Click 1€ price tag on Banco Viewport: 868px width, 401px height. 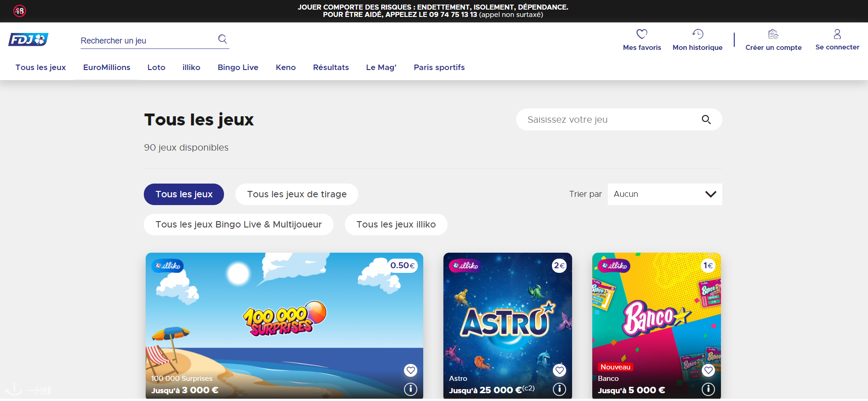click(x=708, y=266)
